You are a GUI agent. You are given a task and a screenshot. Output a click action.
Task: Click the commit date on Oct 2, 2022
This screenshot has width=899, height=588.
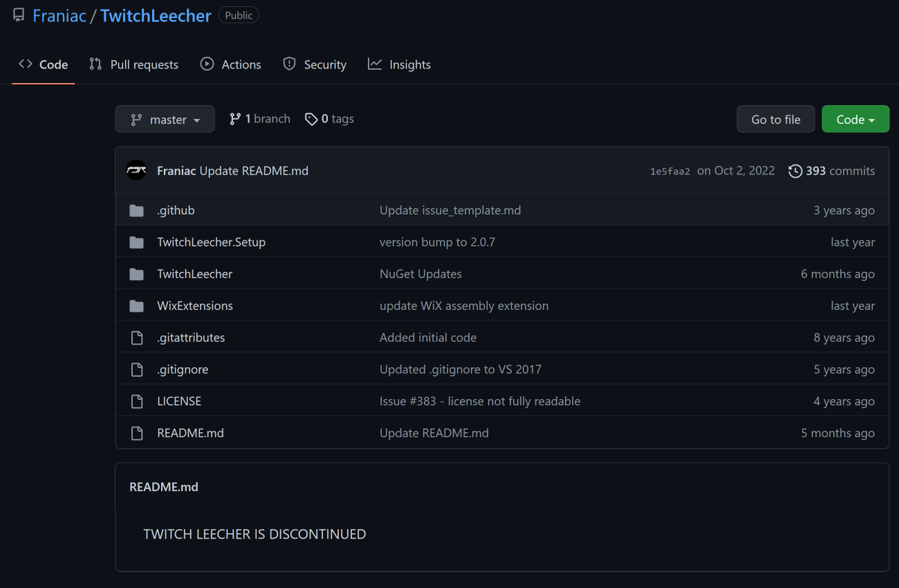(736, 171)
